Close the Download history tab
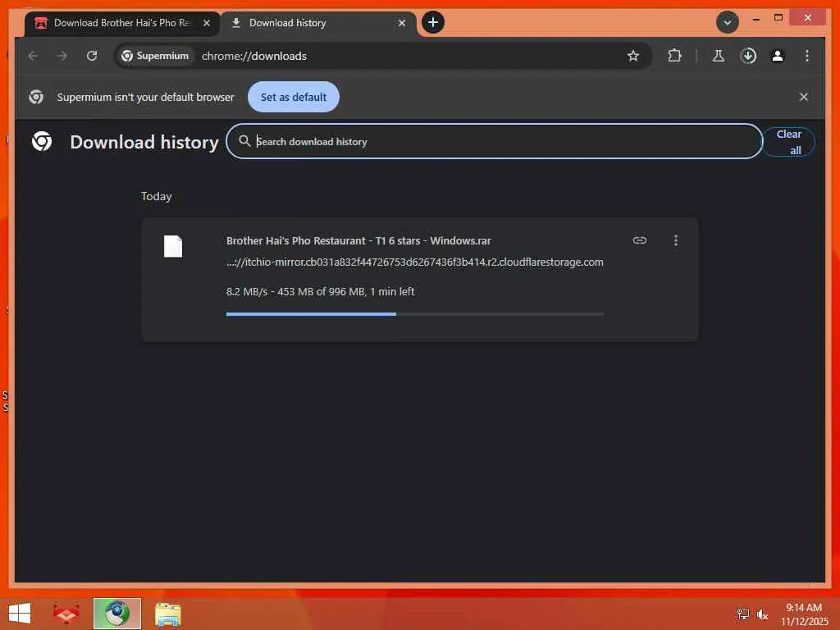The height and width of the screenshot is (630, 840). tap(402, 23)
